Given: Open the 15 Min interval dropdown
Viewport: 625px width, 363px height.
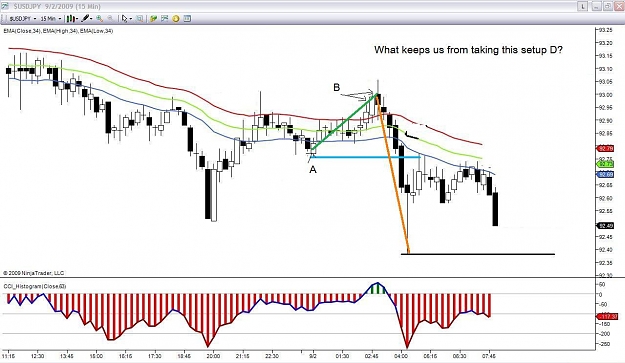Looking at the screenshot, I should 51,19.
